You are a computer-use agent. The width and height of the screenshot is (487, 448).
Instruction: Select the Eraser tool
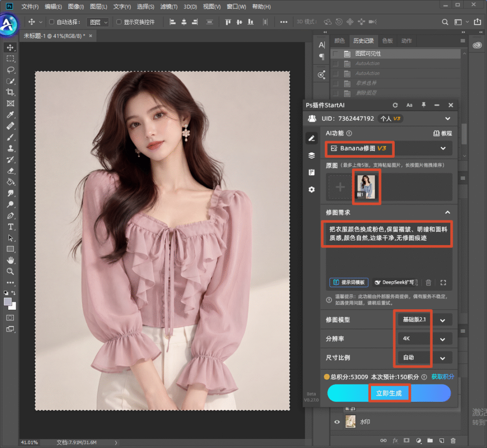pyautogui.click(x=10, y=171)
